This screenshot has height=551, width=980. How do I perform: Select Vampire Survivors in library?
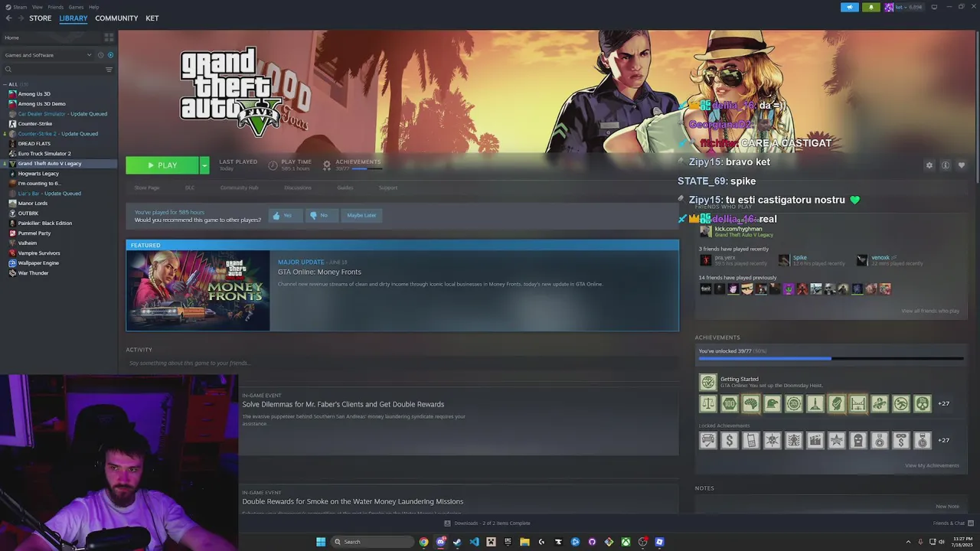tap(39, 253)
